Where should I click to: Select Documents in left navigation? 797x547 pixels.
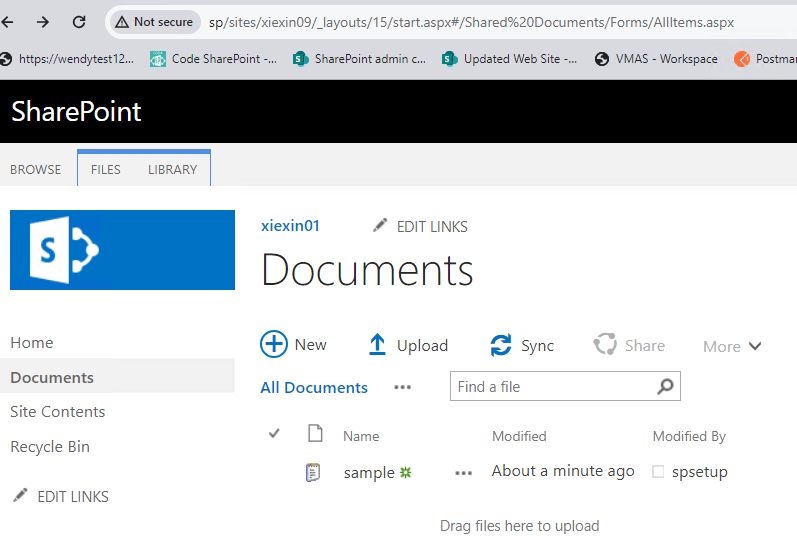pos(52,378)
